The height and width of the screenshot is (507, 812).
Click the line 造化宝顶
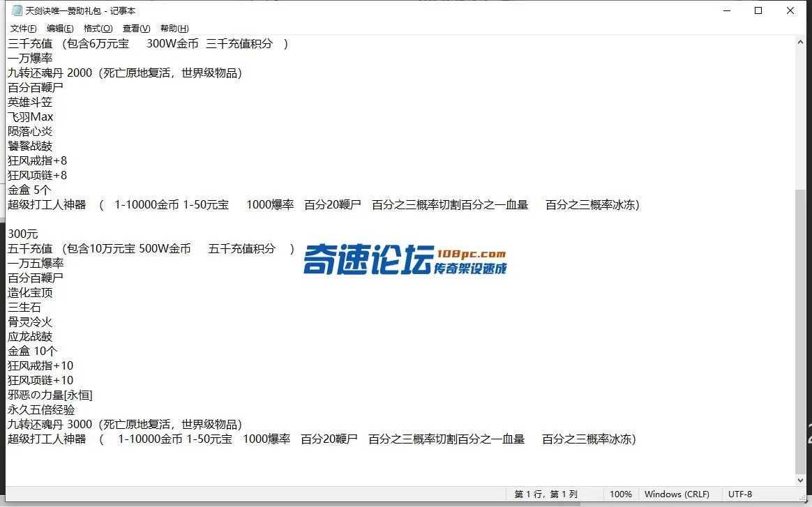[x=30, y=293]
